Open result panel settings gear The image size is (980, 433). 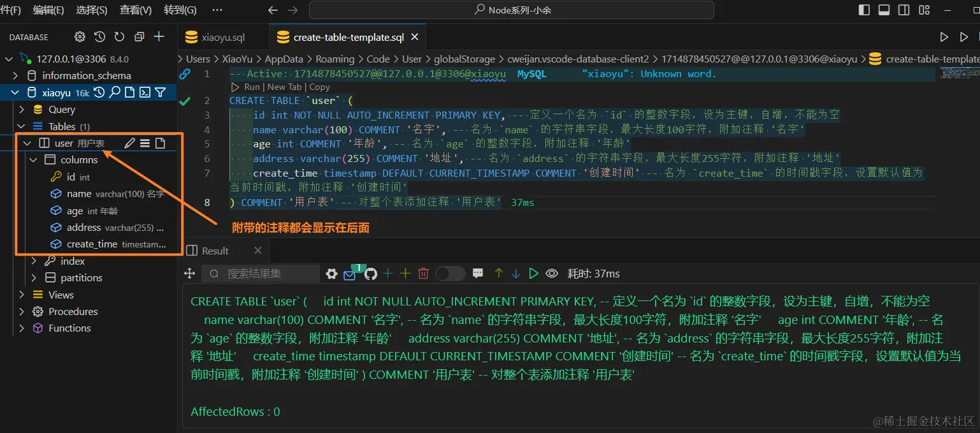(331, 274)
